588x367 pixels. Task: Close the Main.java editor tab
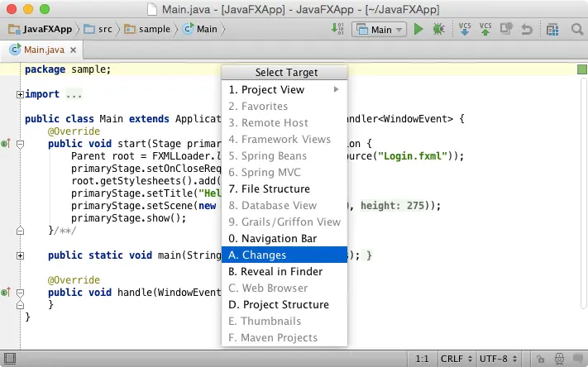73,50
